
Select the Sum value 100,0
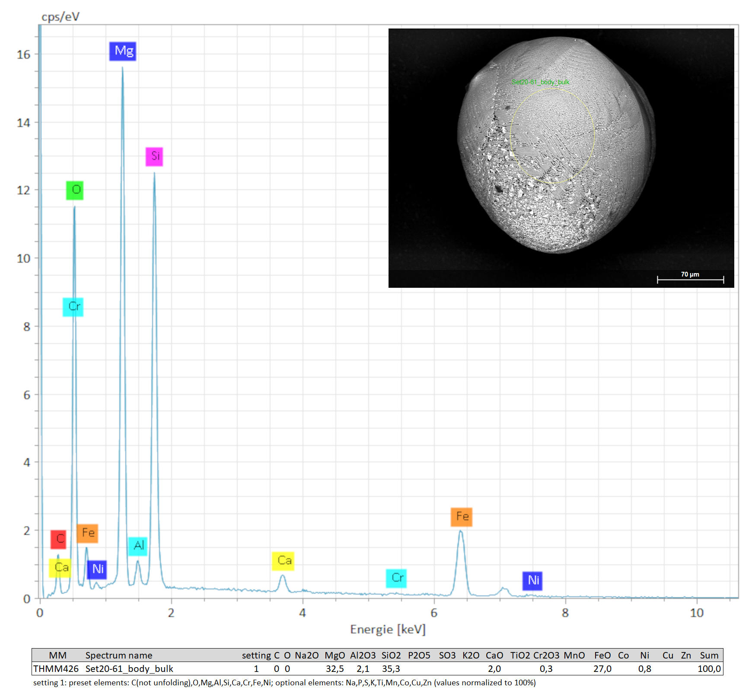(x=709, y=668)
